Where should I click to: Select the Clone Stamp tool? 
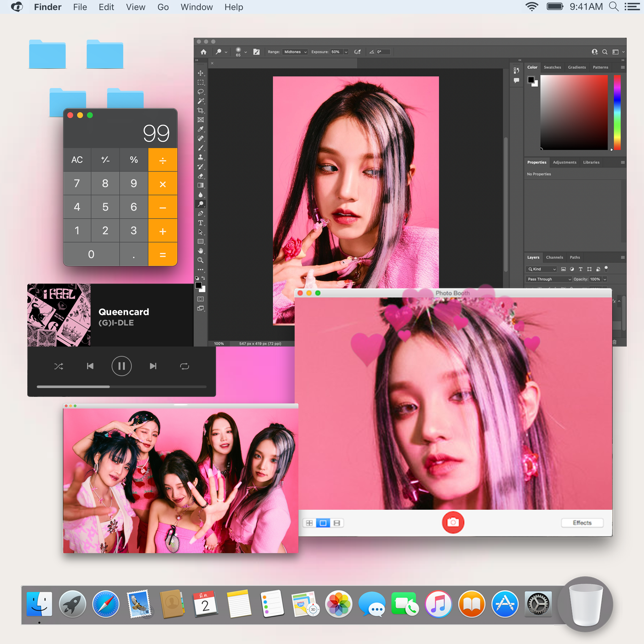(x=200, y=157)
